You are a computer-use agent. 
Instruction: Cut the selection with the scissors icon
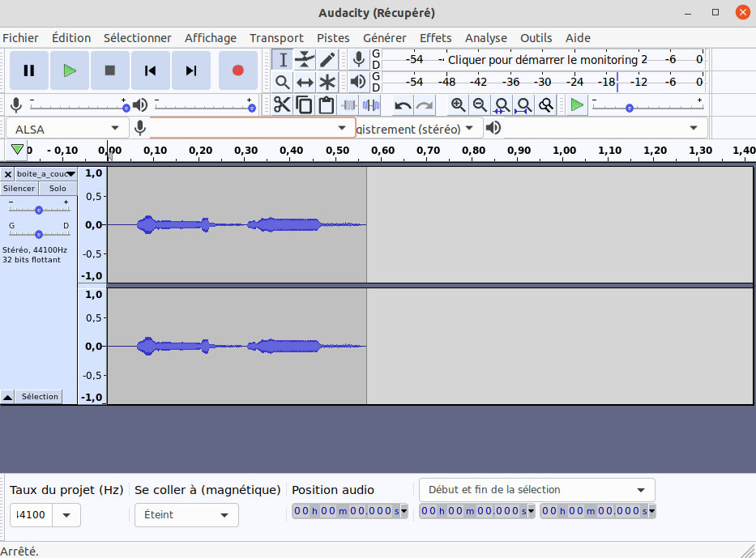pos(282,105)
